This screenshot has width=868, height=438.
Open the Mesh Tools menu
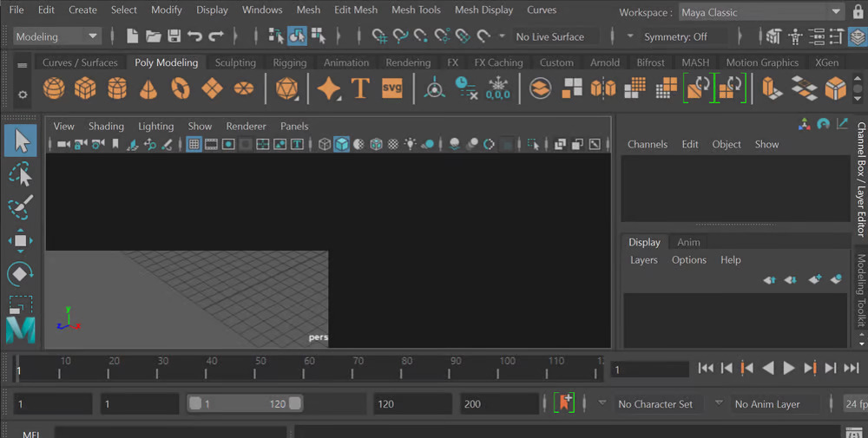click(x=416, y=10)
